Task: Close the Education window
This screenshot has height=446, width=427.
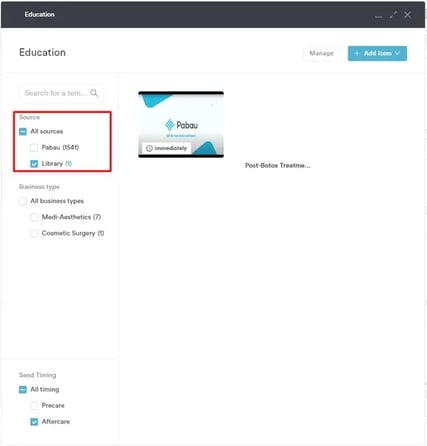Action: [x=407, y=14]
